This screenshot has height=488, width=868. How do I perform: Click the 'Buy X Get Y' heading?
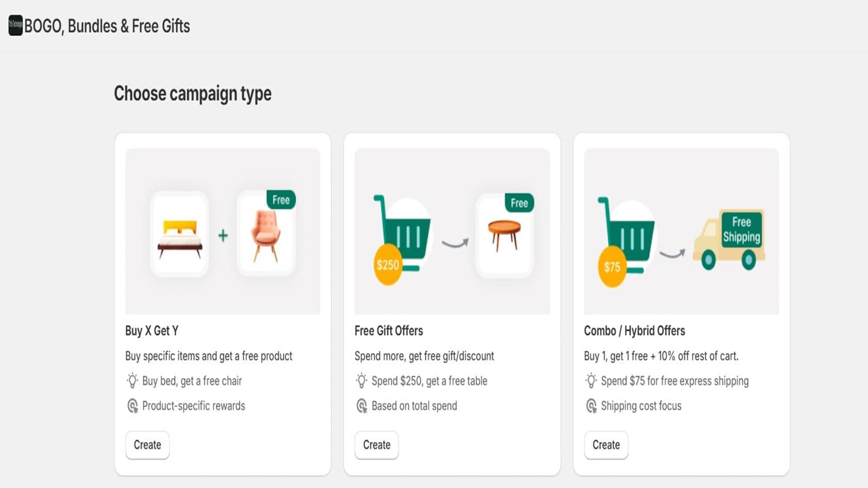tap(152, 331)
